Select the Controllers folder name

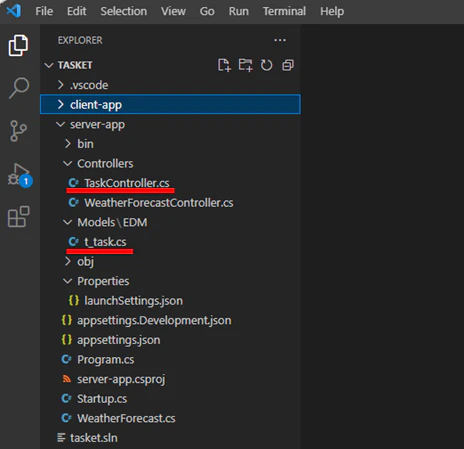point(105,164)
